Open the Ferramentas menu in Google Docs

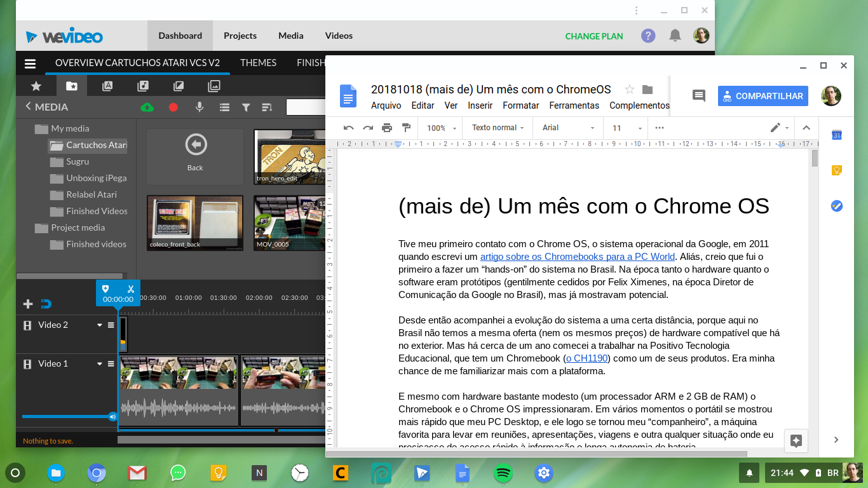574,105
